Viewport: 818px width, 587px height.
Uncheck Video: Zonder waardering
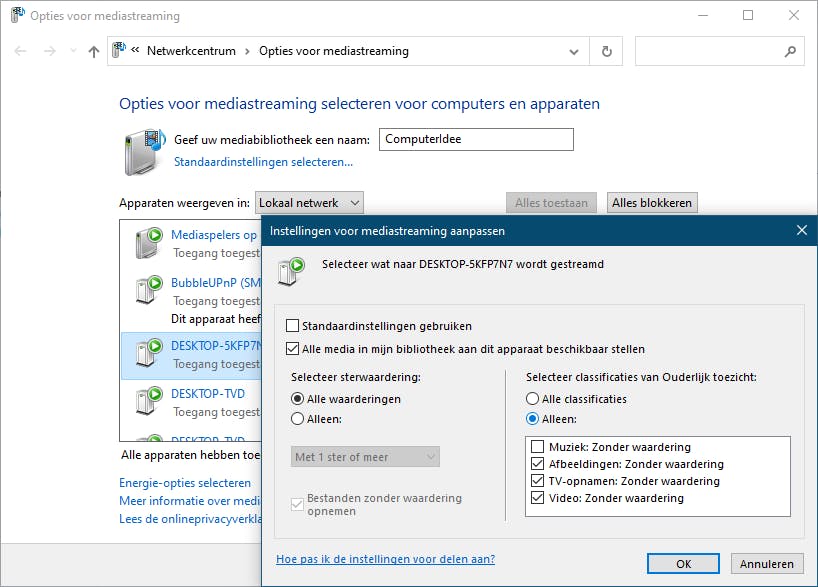click(538, 498)
